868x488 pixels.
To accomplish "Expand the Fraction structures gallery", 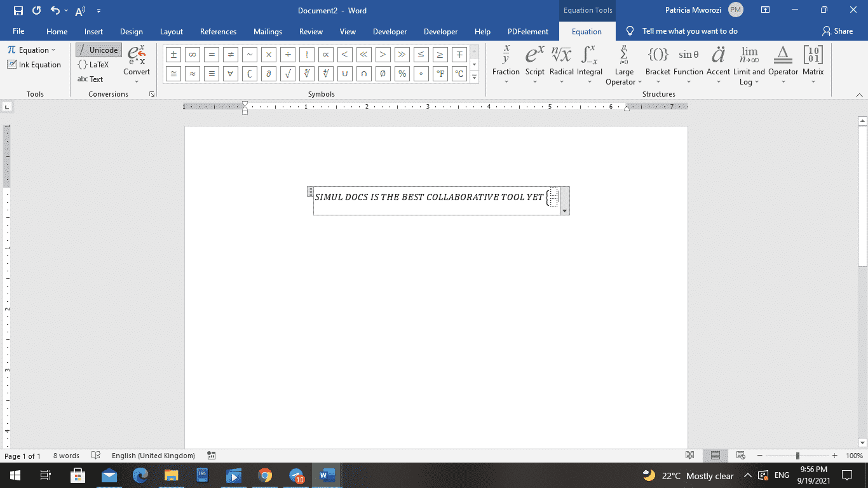I will (x=506, y=64).
